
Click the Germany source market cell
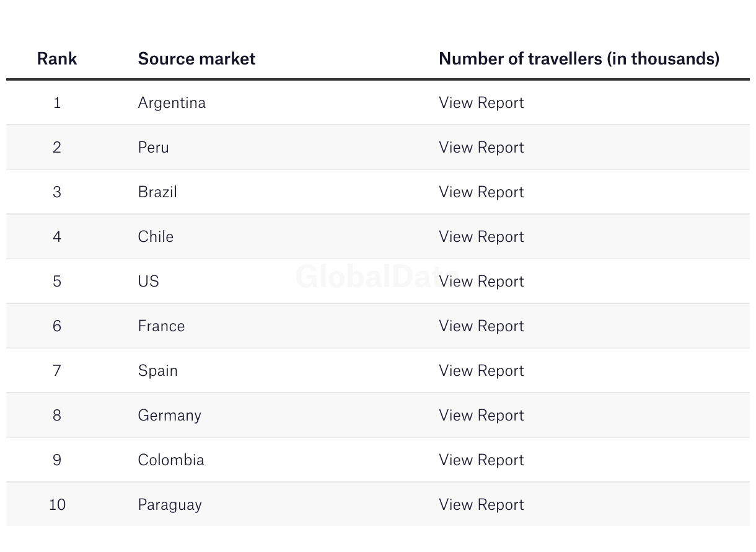169,415
